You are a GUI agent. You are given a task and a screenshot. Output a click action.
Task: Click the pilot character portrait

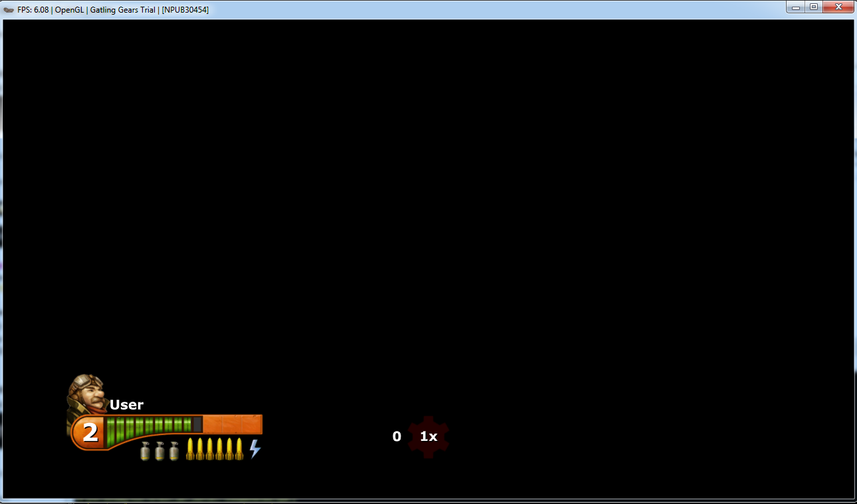tap(86, 394)
